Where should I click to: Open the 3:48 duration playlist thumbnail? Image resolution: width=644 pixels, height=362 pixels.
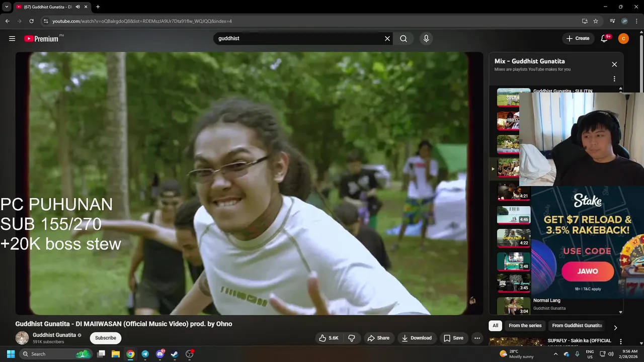[x=514, y=261]
